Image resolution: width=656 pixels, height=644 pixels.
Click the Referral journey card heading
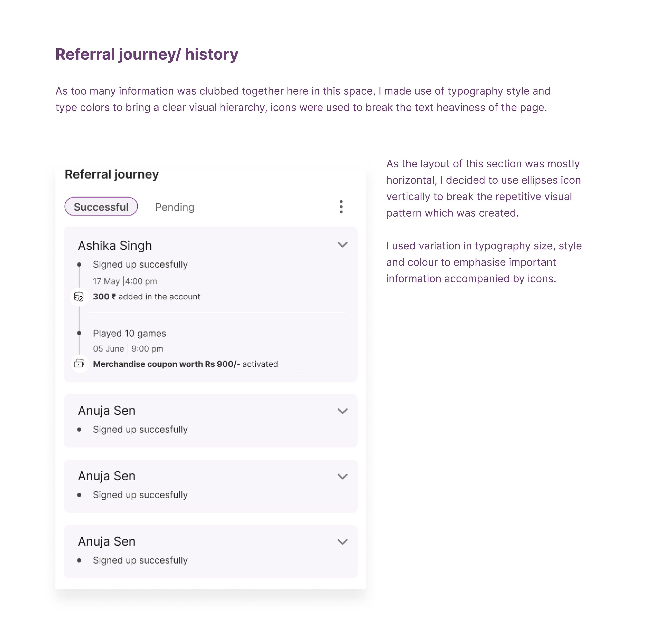112,174
